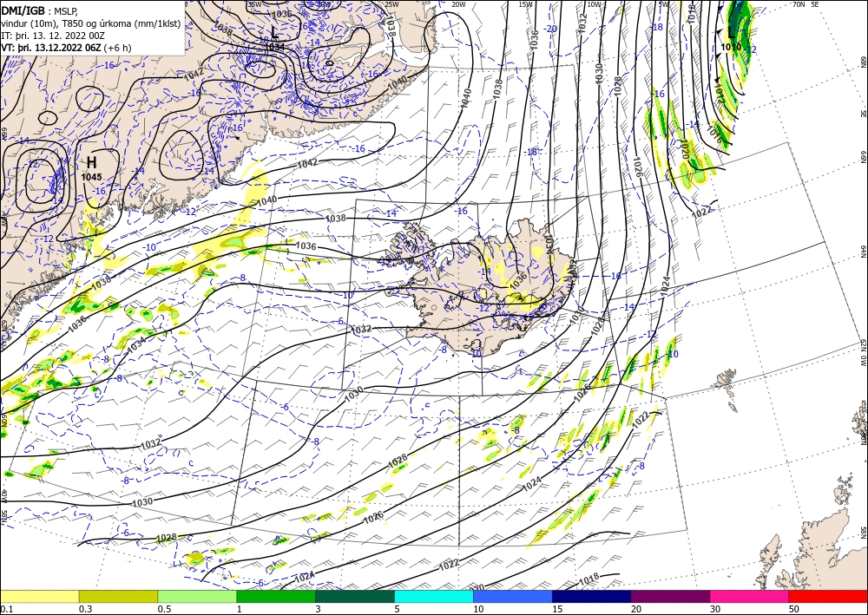Click 'vindur (10m), T850 og úrkoma' line
868x615 pixels.
(90, 23)
